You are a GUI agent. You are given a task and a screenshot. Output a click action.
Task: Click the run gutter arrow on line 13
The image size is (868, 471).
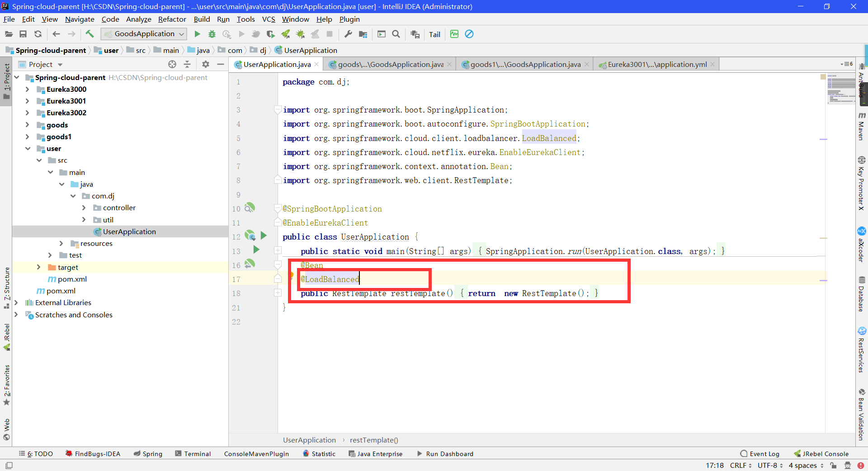tap(256, 250)
